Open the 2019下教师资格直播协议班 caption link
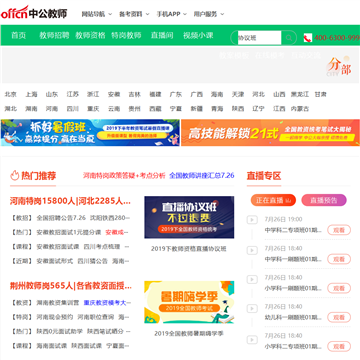 pos(189,249)
